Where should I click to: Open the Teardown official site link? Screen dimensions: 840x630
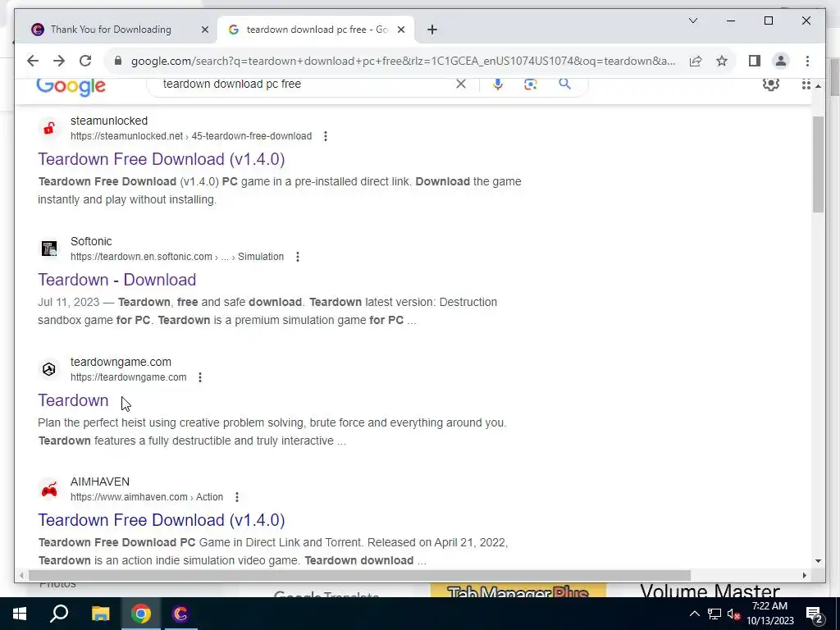coord(73,400)
